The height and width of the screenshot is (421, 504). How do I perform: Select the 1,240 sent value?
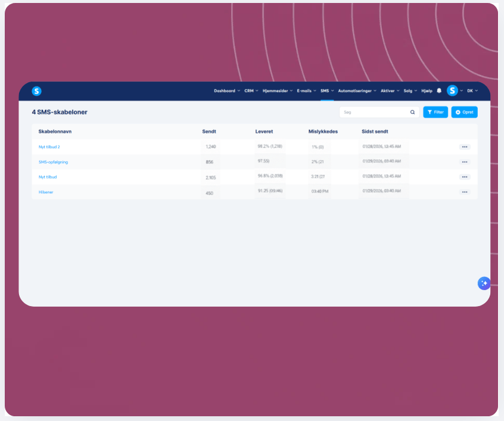click(211, 146)
